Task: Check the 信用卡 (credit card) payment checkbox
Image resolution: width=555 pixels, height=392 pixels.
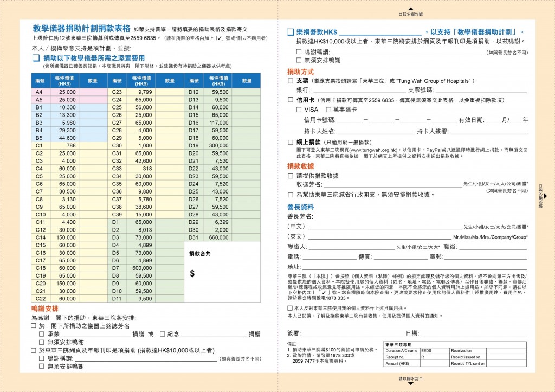Action: tap(290, 100)
